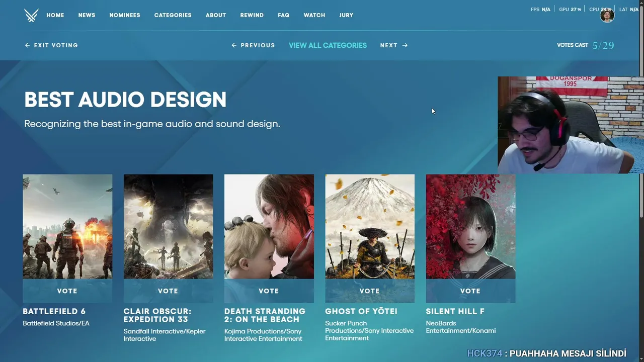Click the Clair Obscur: Expedition 33 title

point(157,315)
